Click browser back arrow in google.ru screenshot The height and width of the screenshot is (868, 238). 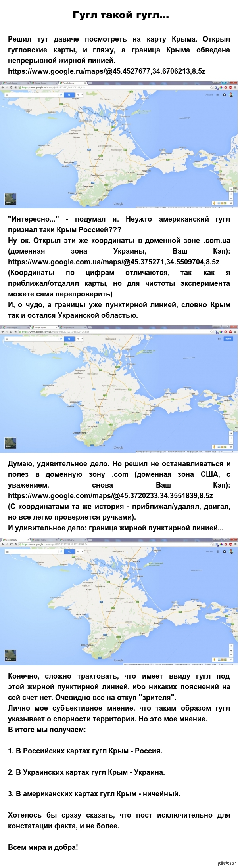(3, 88)
